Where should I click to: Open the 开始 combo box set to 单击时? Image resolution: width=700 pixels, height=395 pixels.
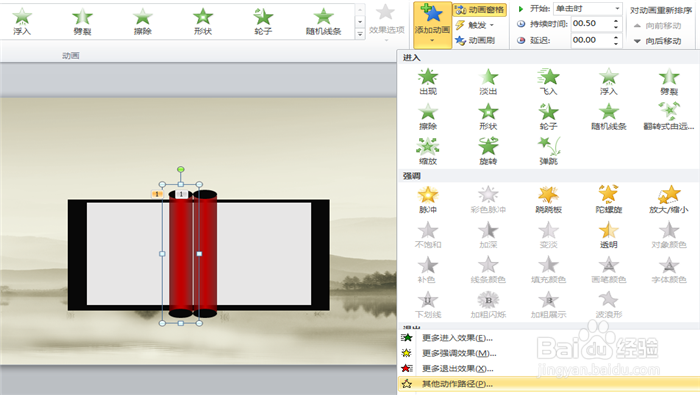pyautogui.click(x=588, y=8)
